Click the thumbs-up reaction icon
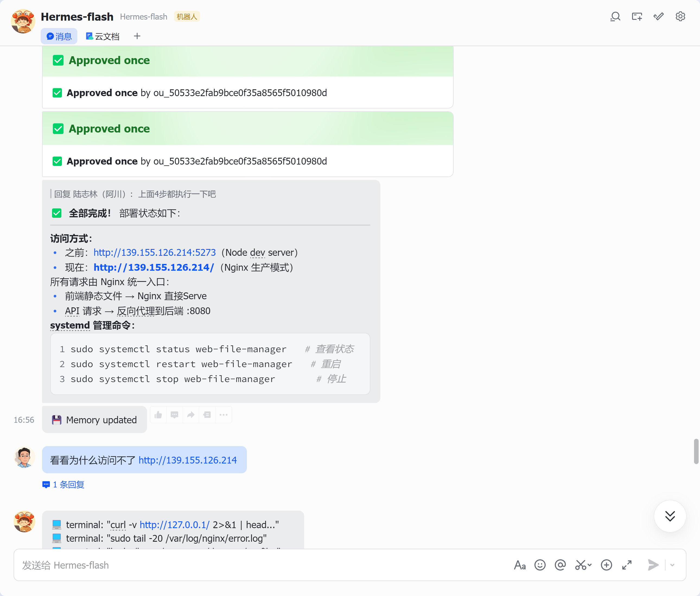The width and height of the screenshot is (700, 596). 158,415
